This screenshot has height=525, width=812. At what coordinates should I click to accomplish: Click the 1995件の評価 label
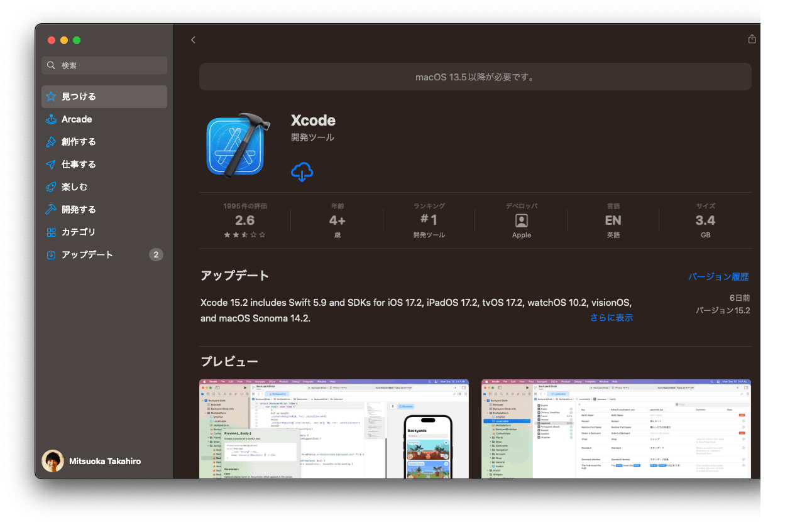[x=244, y=206]
